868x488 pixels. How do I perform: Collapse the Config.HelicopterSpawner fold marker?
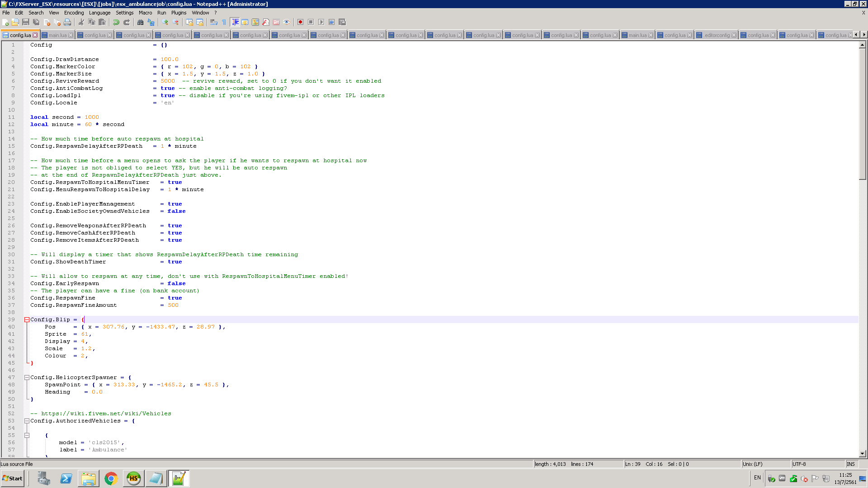click(27, 377)
